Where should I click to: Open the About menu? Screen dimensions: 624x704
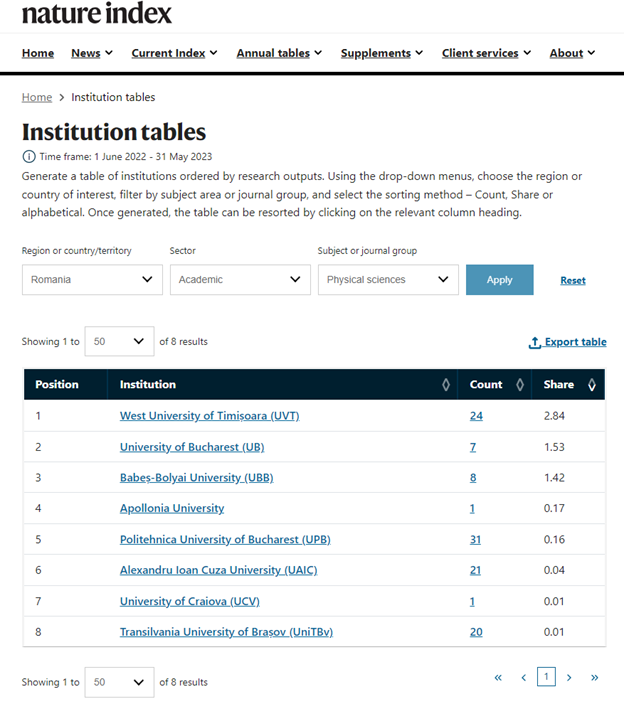pos(572,53)
